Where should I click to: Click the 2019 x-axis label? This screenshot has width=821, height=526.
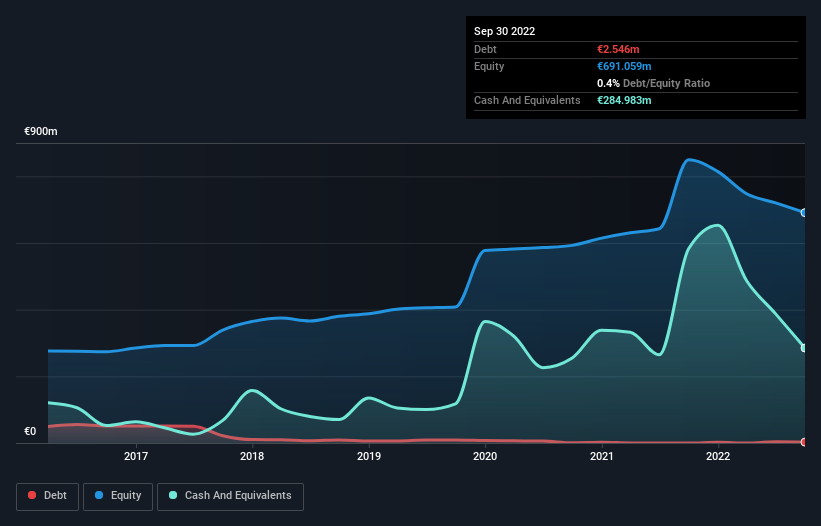pyautogui.click(x=369, y=456)
